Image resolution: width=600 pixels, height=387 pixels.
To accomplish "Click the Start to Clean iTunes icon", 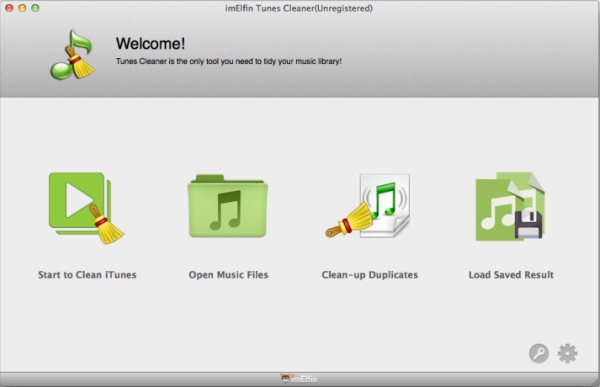I will click(x=86, y=208).
